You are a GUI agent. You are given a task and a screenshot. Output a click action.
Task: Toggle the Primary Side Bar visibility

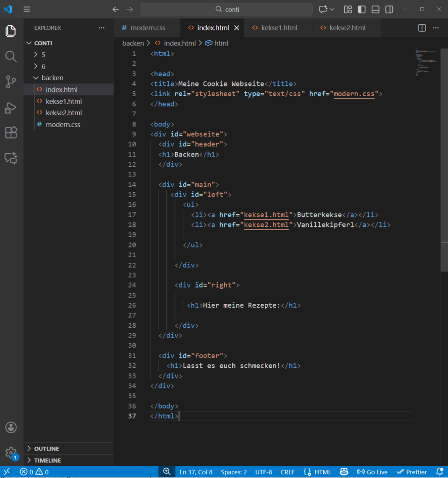tap(362, 9)
